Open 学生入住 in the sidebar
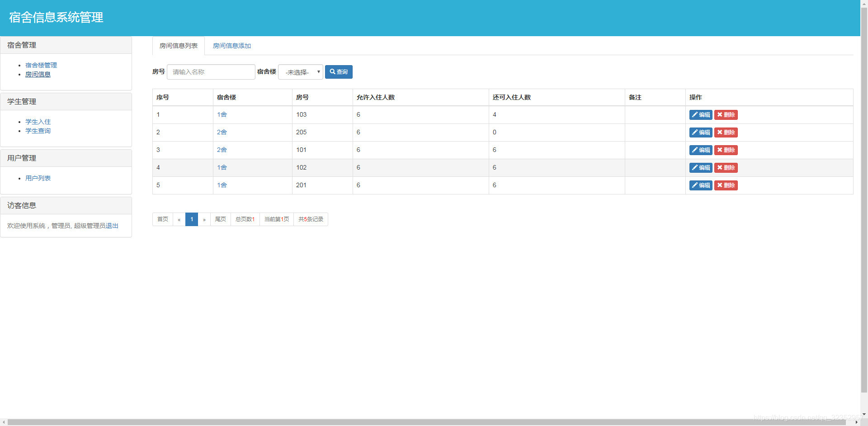868x426 pixels. pos(38,122)
